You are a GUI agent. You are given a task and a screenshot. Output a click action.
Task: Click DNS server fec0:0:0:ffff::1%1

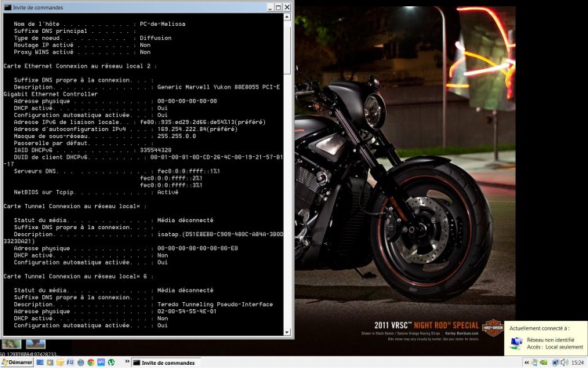point(189,171)
